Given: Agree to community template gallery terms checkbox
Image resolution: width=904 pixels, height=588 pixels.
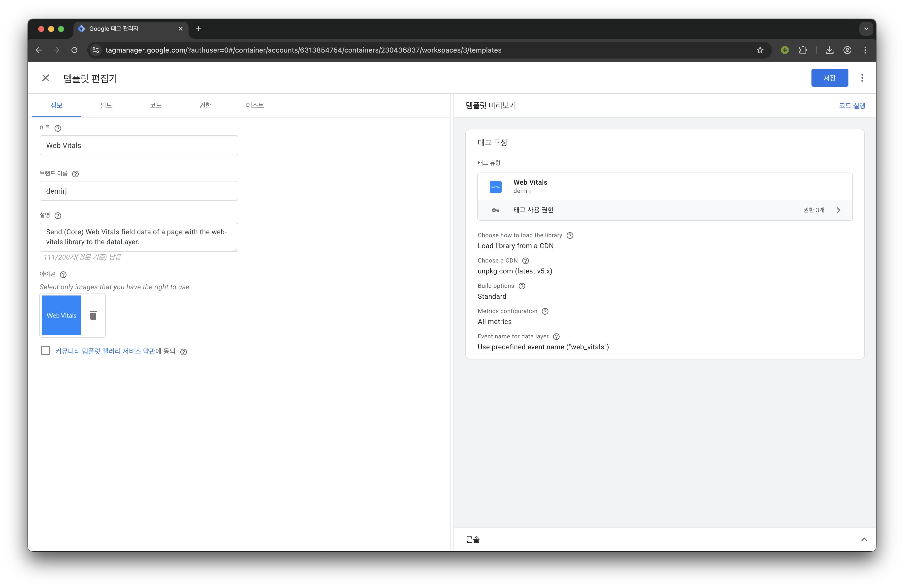Looking at the screenshot, I should (46, 350).
